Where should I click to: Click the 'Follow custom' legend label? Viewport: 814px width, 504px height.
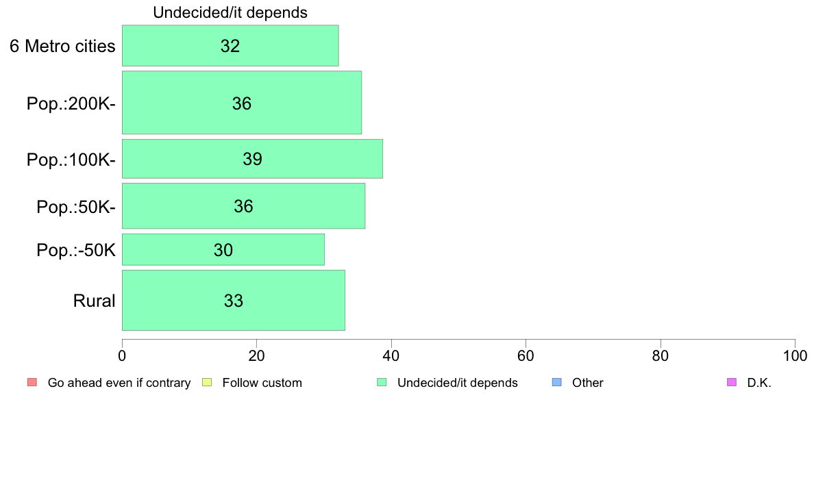[262, 383]
